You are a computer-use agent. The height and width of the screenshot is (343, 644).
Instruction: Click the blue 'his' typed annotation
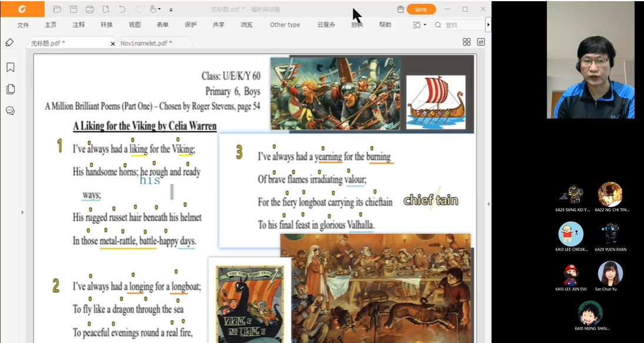click(151, 181)
